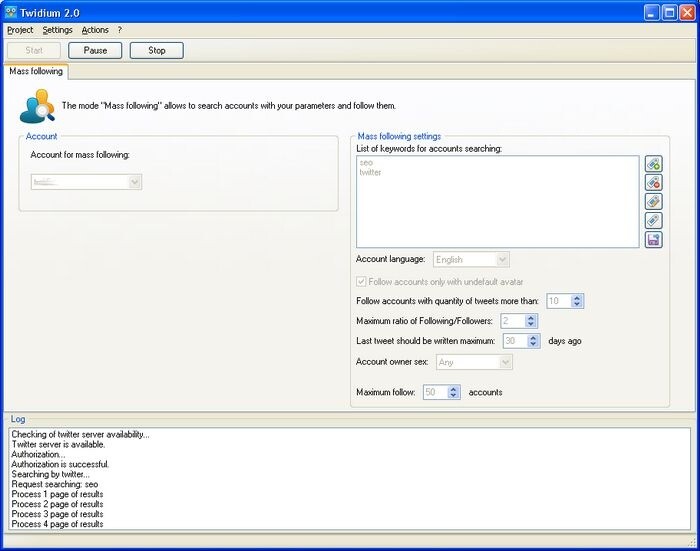
Task: Click the remove keyword tag icon with red mark
Action: (654, 183)
